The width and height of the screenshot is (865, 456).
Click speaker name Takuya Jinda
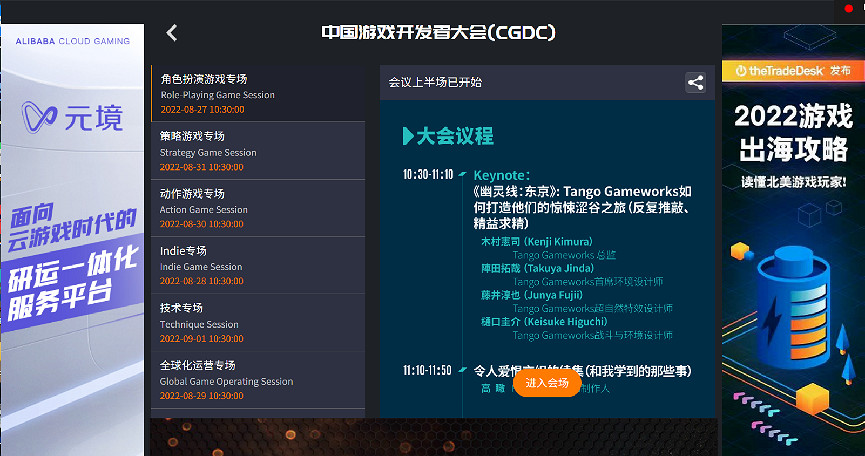[558, 268]
